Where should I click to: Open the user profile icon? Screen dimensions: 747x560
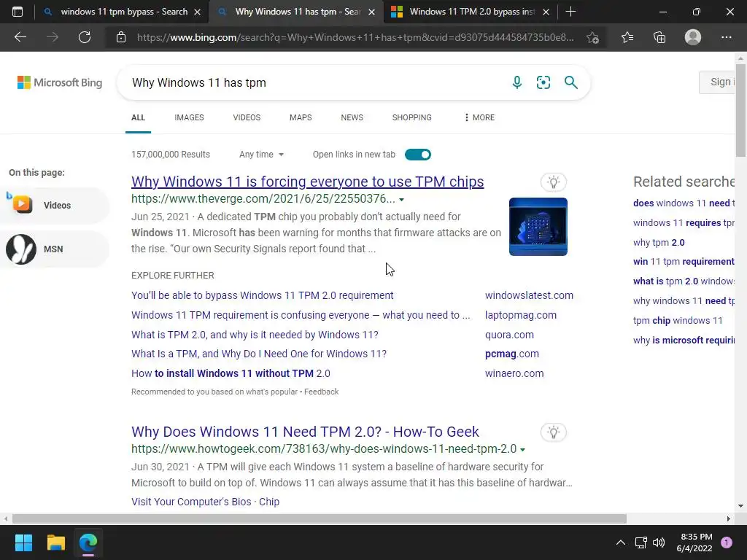coord(693,37)
